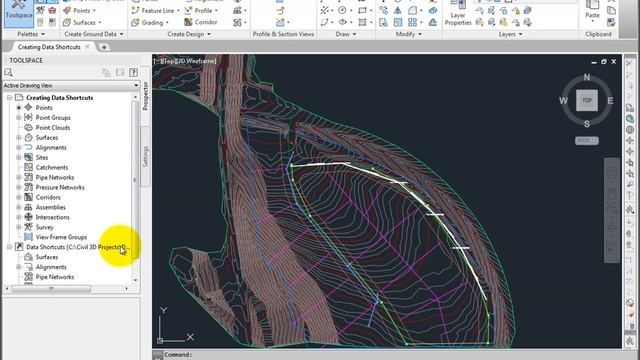Open Toolspace help question-mark icon
The height and width of the screenshot is (360, 640).
[133, 73]
